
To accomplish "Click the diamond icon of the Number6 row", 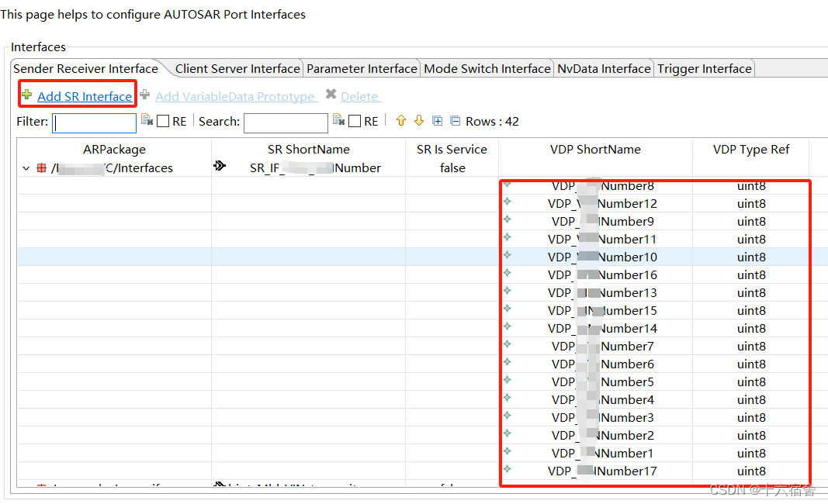I will pos(508,362).
